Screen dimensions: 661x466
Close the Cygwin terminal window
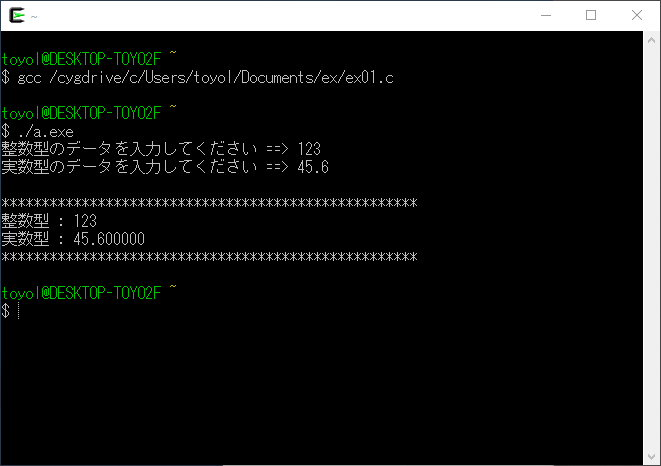pos(637,16)
